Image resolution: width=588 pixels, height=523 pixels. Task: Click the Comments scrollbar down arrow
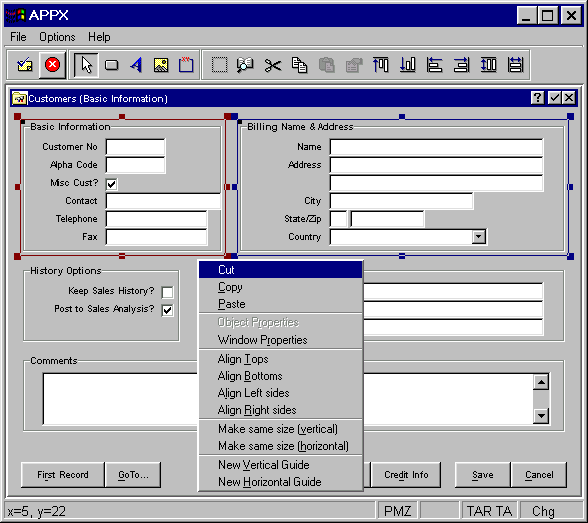[x=541, y=415]
